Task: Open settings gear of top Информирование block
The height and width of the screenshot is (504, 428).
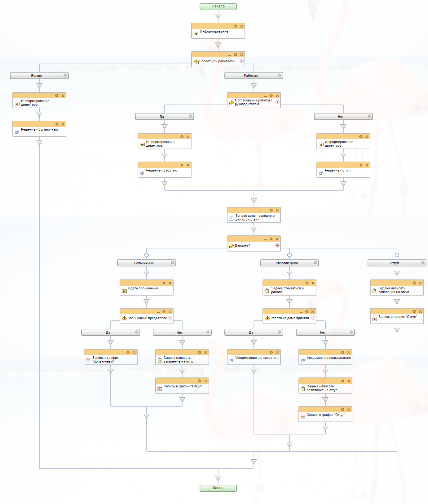Action: (x=236, y=26)
